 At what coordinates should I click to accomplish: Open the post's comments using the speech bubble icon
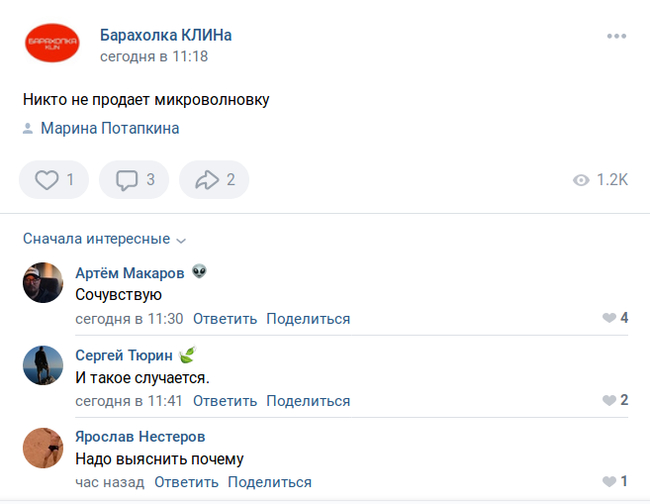click(x=135, y=180)
